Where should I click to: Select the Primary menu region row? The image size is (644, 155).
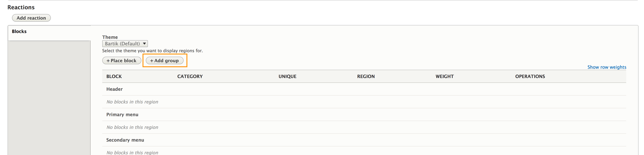364,114
